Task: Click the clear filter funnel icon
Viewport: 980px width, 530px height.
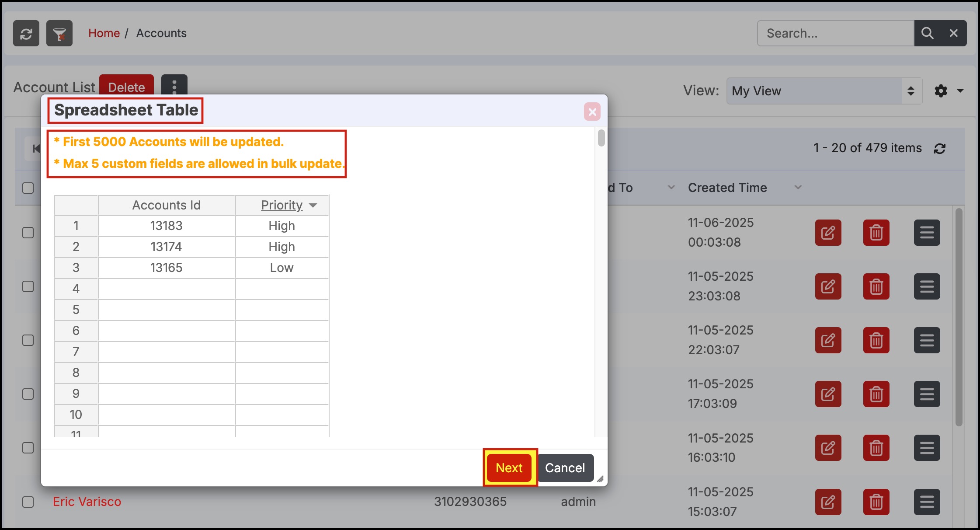Action: click(59, 33)
